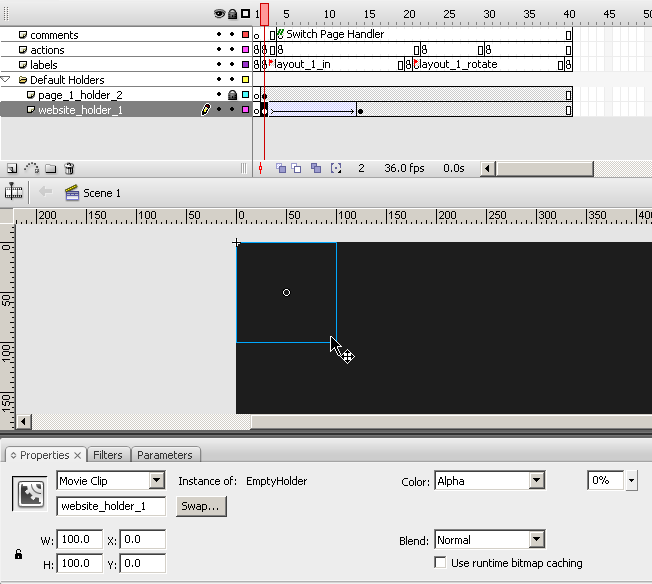The width and height of the screenshot is (652, 584).
Task: Click the Delete Layer trash icon
Action: [x=69, y=169]
